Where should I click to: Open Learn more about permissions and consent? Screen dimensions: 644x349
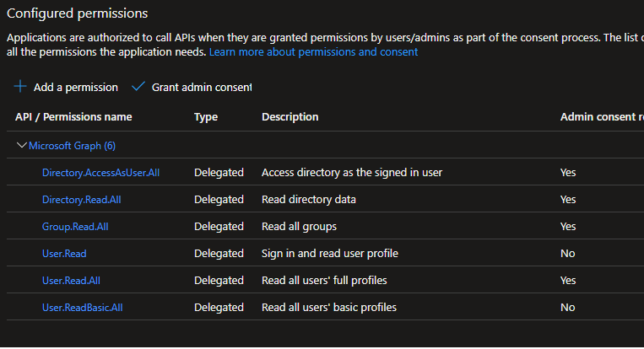[x=313, y=52]
